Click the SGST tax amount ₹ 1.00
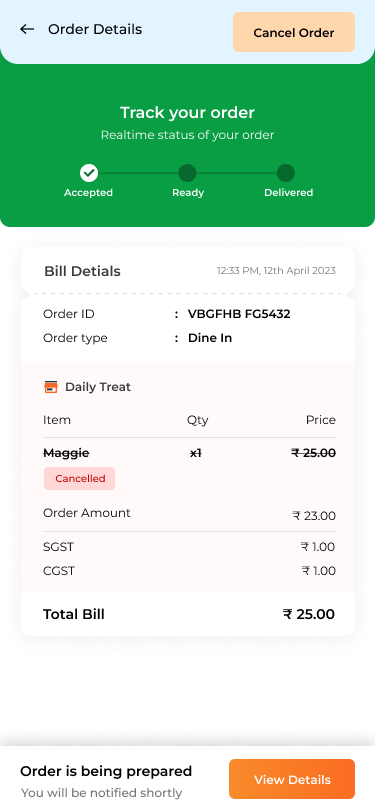 318,547
